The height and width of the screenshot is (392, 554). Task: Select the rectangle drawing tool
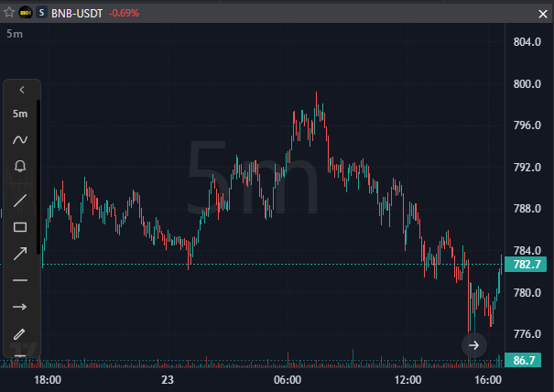(x=20, y=227)
